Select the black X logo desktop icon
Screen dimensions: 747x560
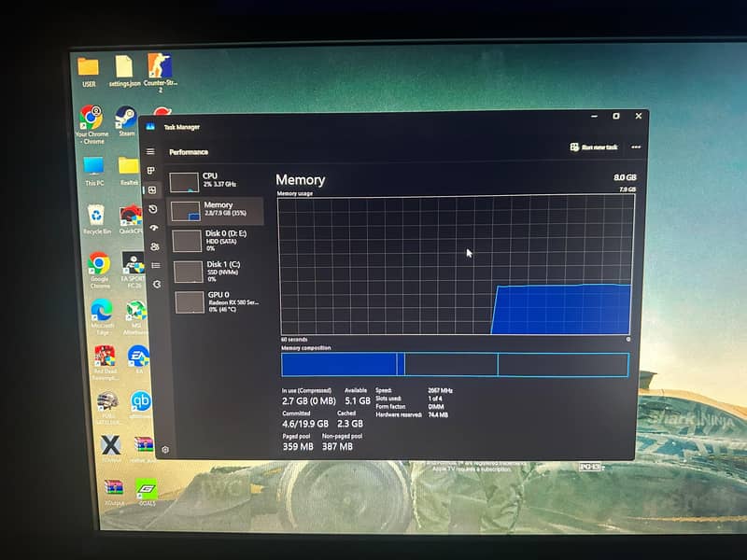[111, 449]
